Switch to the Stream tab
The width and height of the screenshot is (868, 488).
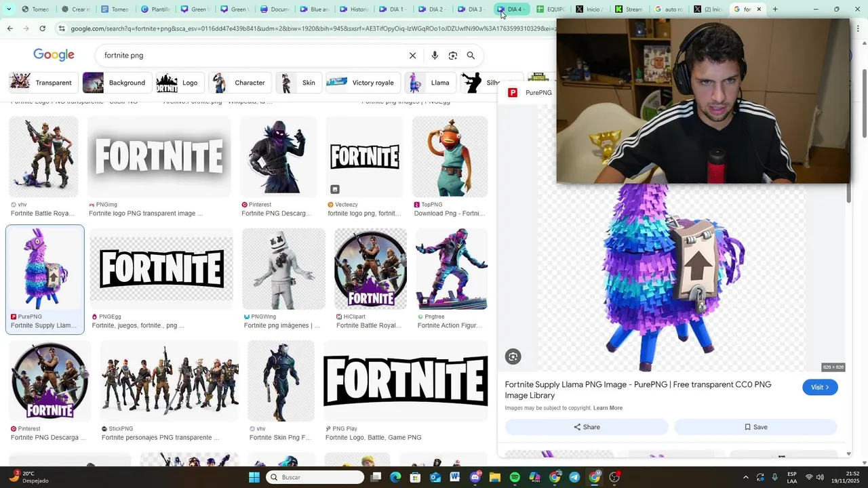(629, 9)
